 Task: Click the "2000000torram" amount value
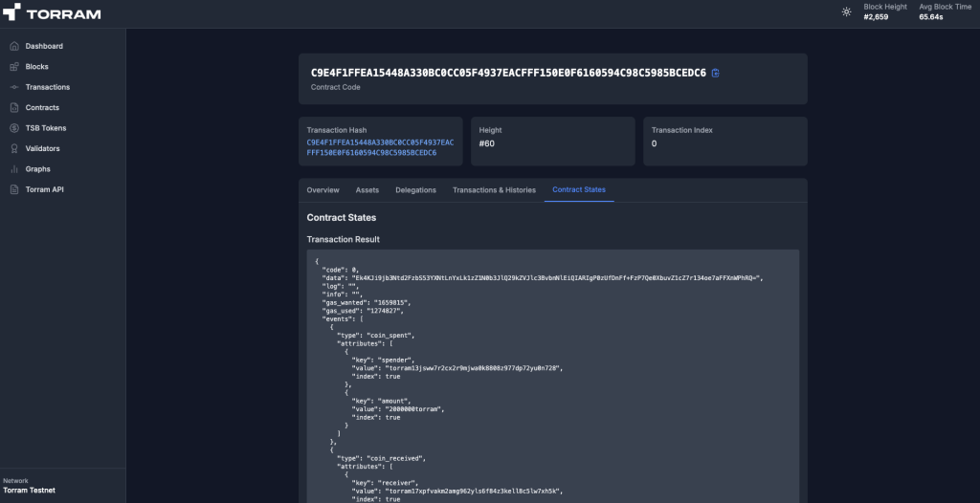(413, 409)
